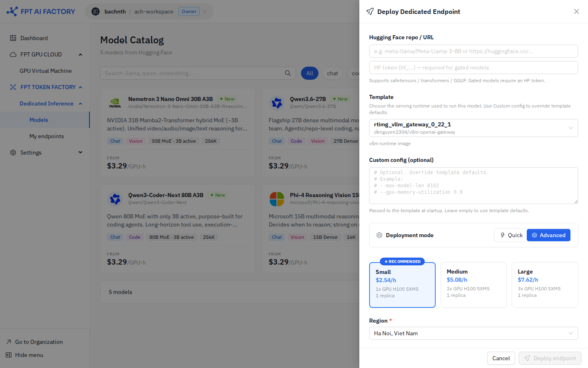Click the Go to Organization arrow icon

point(9,342)
